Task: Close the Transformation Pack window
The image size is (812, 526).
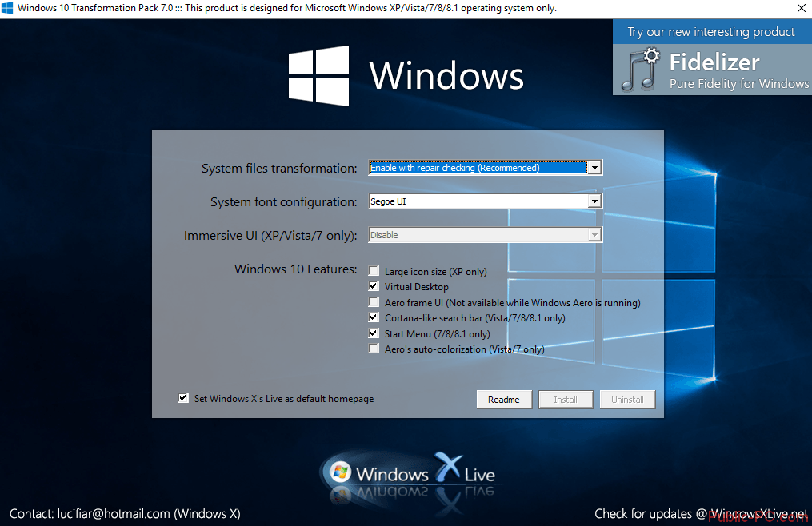Action: (x=801, y=8)
